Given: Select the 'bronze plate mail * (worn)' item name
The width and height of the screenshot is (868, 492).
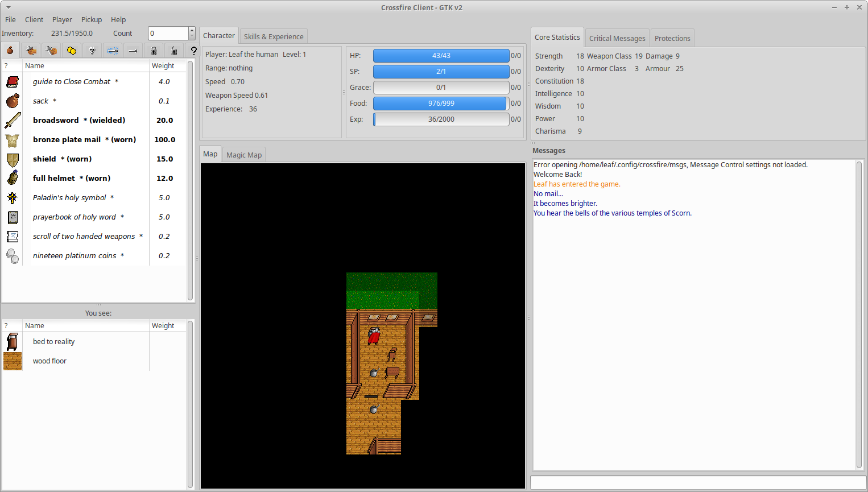Looking at the screenshot, I should (x=84, y=140).
